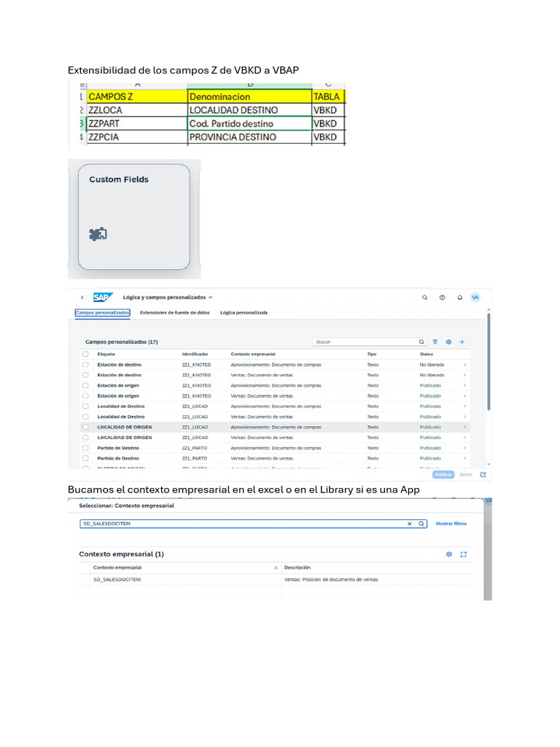Open sort and filter settings icon
This screenshot has height=747, width=560.
(435, 341)
